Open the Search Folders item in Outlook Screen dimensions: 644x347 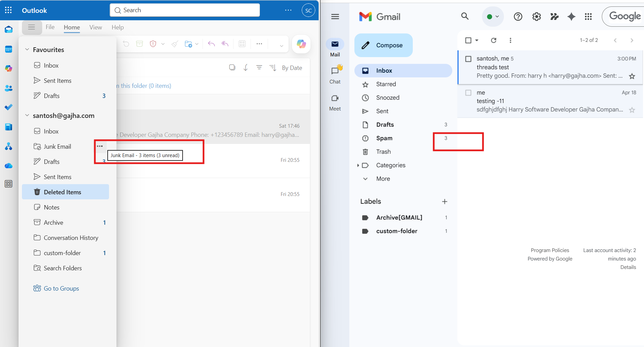[65, 268]
